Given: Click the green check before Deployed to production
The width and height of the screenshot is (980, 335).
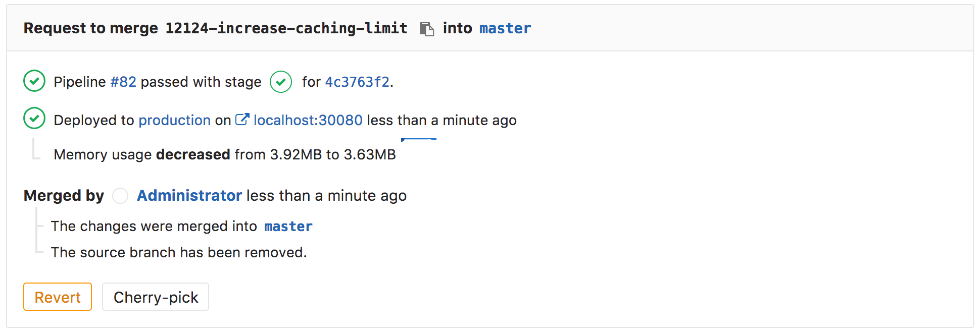Looking at the screenshot, I should [x=34, y=119].
